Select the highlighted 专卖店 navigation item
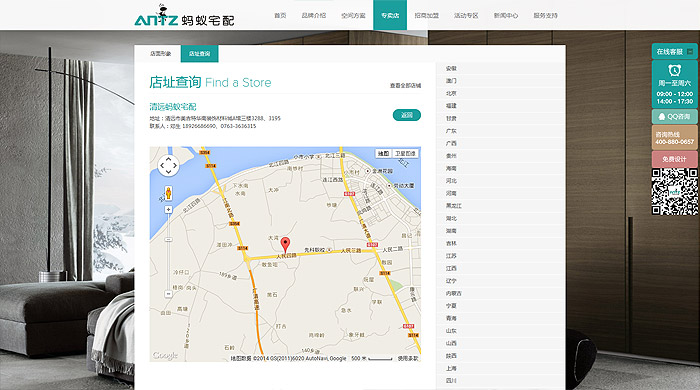This screenshot has height=390, width=700. tap(390, 15)
